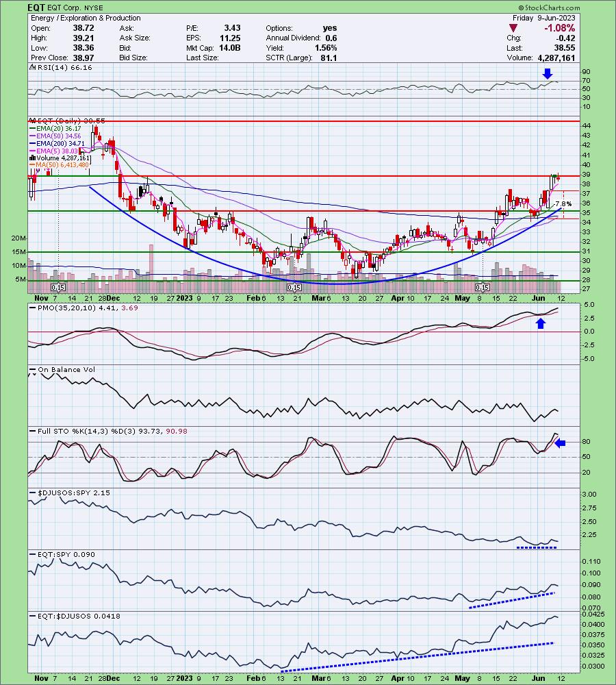Click the 'EQT Corp. NYSE' company name
This screenshot has height=685, width=616.
[x=75, y=8]
